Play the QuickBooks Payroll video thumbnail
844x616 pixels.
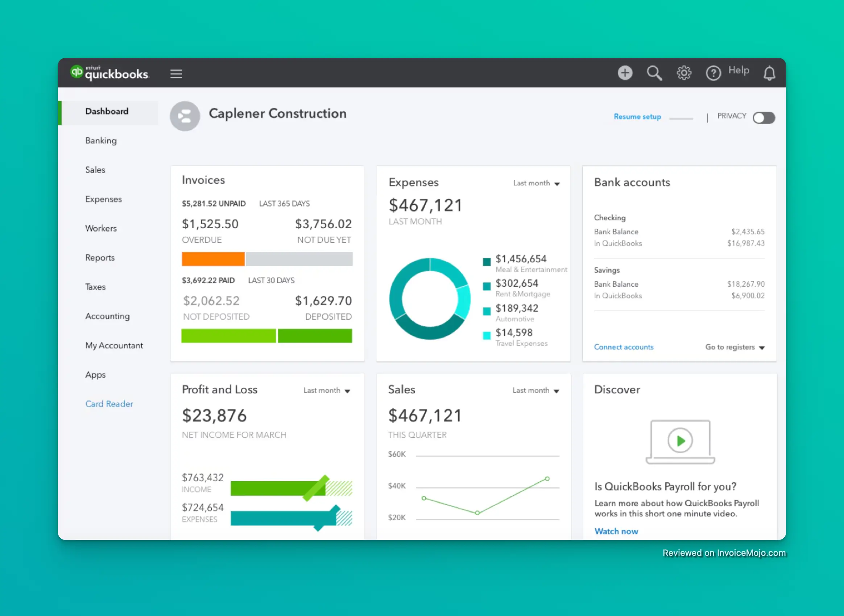(x=680, y=441)
